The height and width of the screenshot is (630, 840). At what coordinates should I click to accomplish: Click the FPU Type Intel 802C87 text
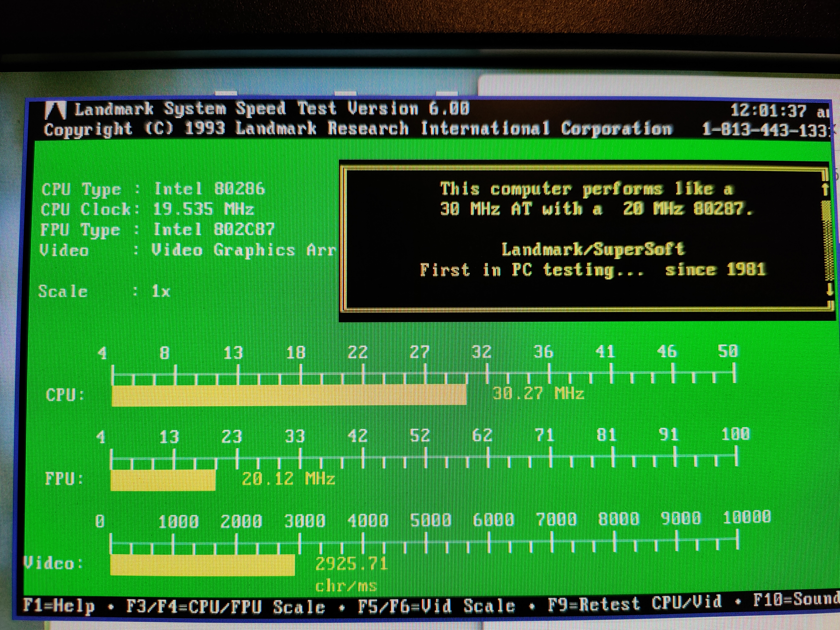point(157,230)
